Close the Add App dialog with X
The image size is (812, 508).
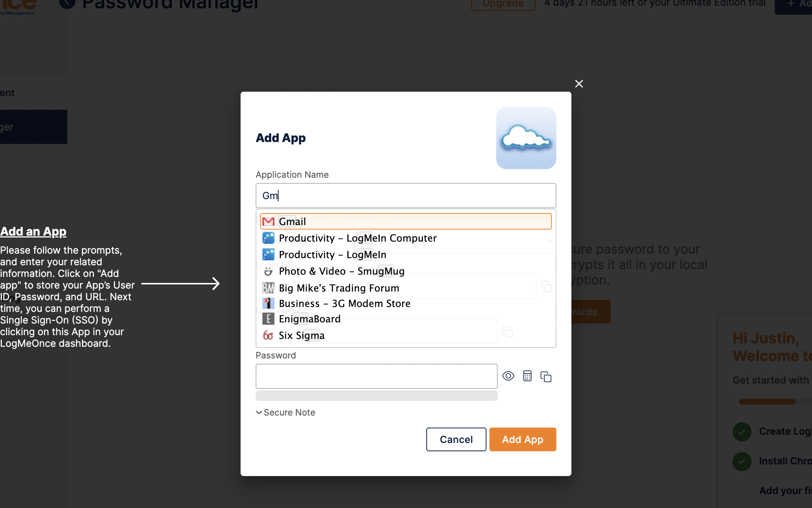pos(579,84)
